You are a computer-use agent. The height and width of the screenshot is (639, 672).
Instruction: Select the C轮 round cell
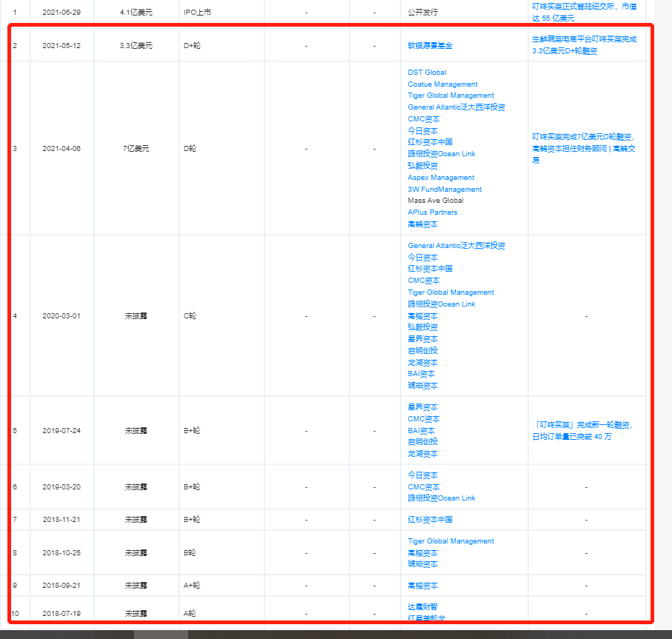point(190,316)
